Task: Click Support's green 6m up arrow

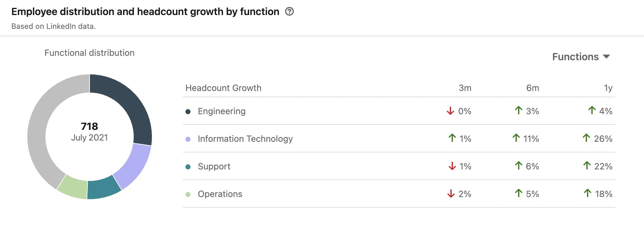Action: pyautogui.click(x=518, y=166)
